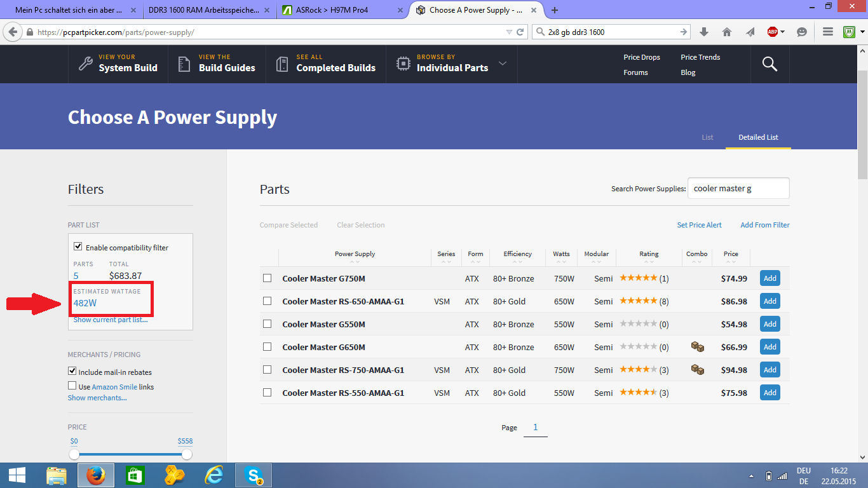This screenshot has height=488, width=868.
Task: Open Skype from taskbar
Action: click(x=254, y=475)
